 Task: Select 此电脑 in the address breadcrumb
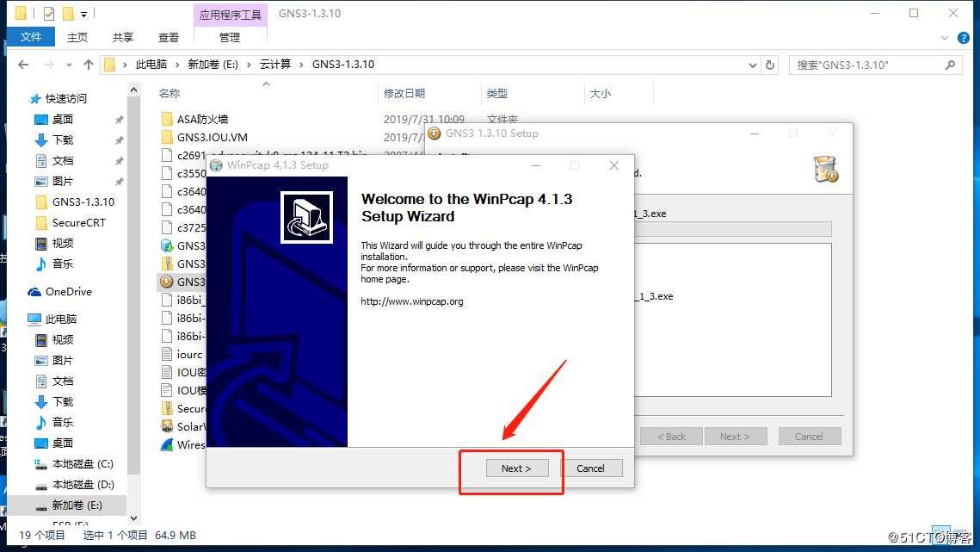[151, 65]
